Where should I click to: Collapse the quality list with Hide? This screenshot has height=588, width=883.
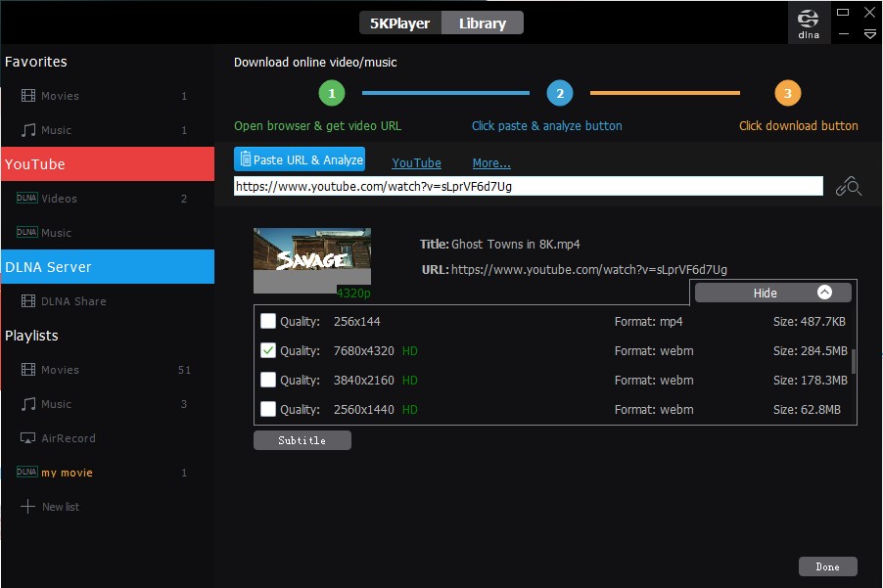[772, 293]
